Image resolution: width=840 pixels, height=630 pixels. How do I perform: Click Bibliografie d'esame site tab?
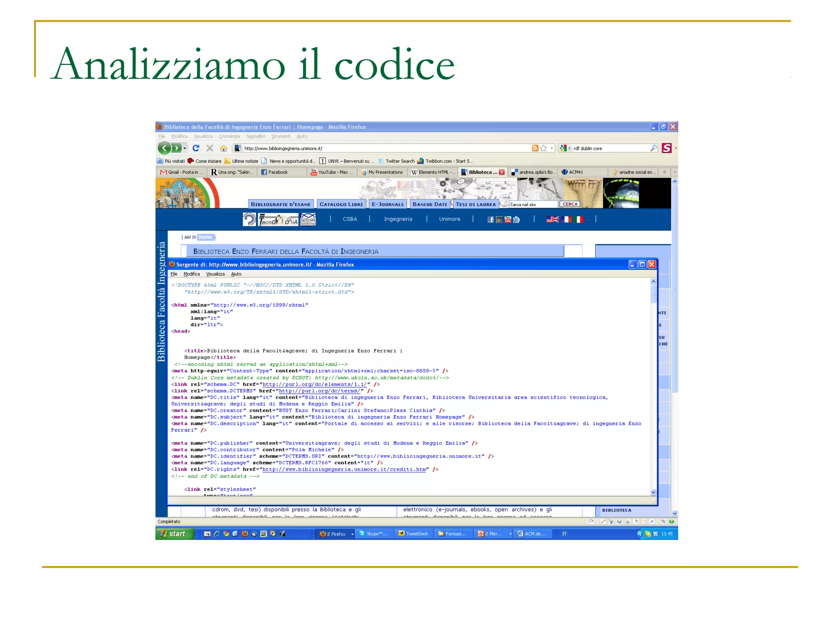coord(281,204)
